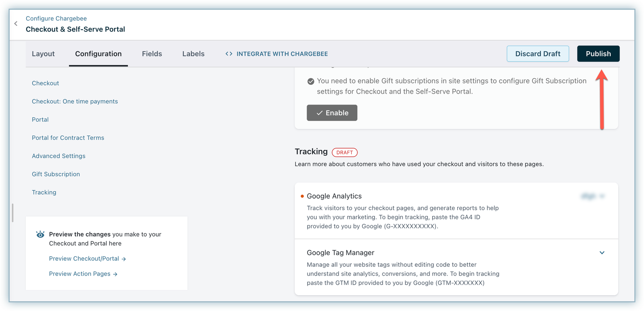Click the back arrow beside Configure Chargebee

click(x=16, y=24)
